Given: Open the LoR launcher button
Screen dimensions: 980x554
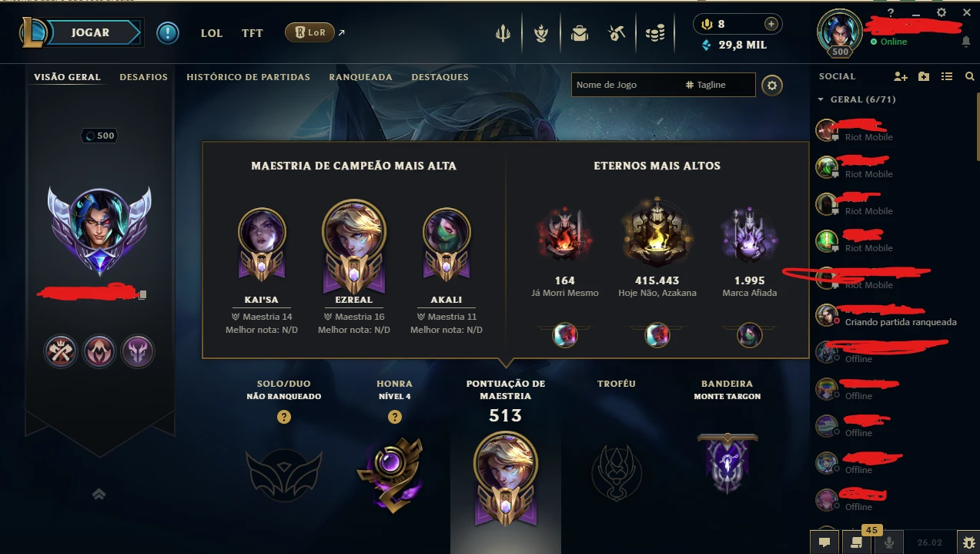Looking at the screenshot, I should [x=310, y=33].
